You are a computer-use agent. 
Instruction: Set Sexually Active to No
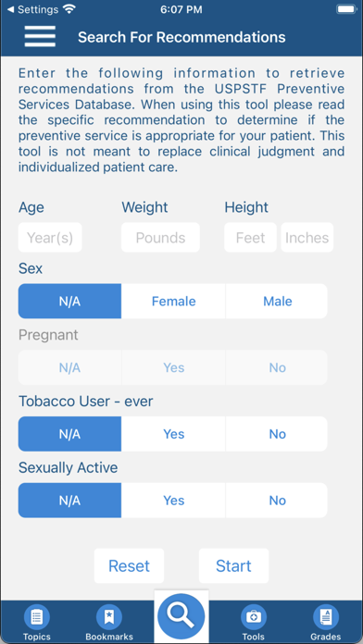pos(277,501)
